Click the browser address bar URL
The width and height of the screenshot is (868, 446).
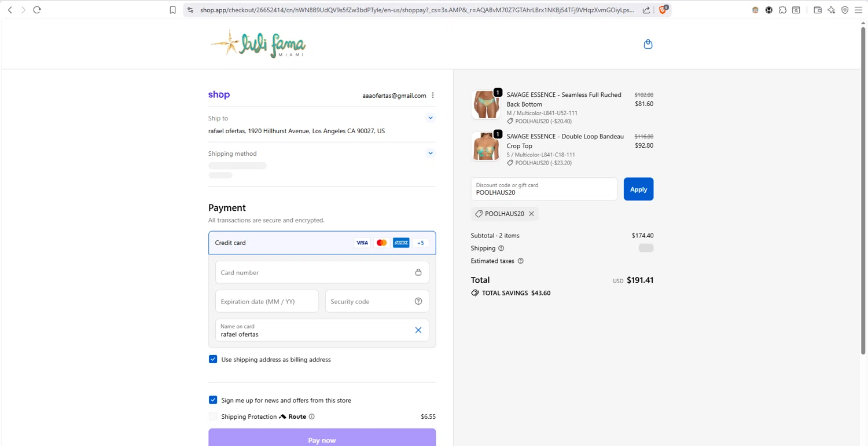tap(417, 10)
